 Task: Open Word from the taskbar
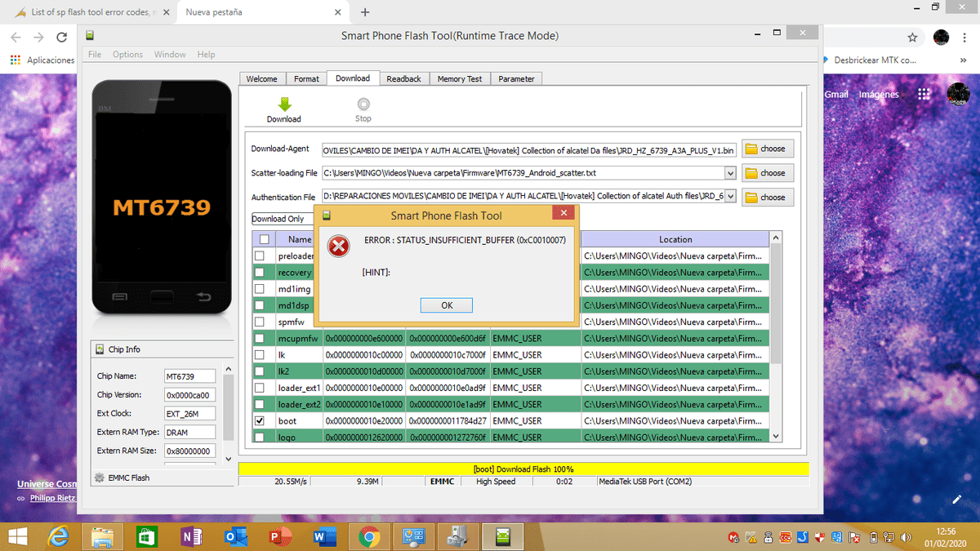[324, 536]
